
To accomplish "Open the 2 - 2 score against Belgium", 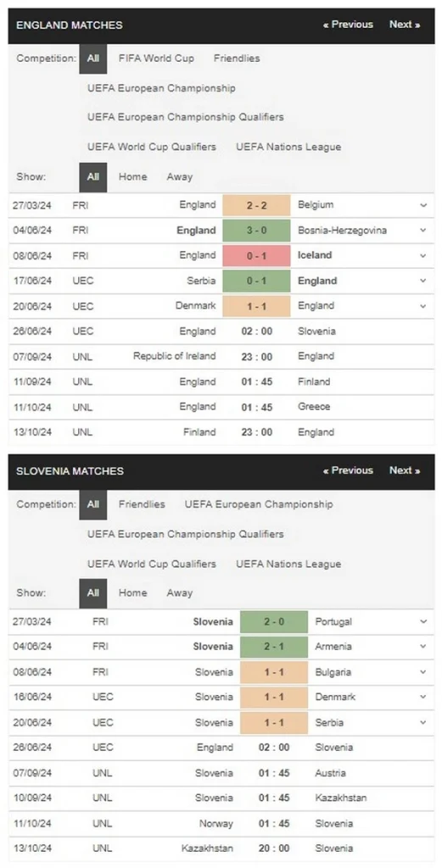I will click(256, 205).
